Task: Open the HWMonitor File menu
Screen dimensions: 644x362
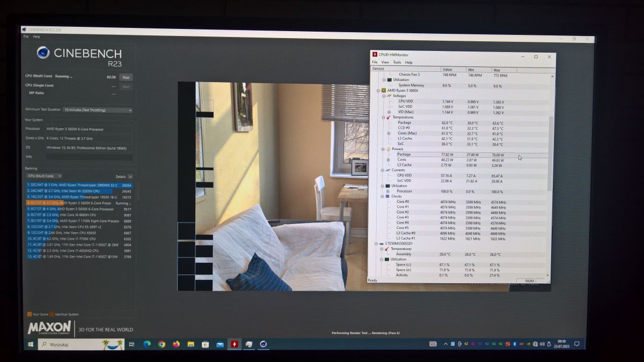Action: coord(375,62)
